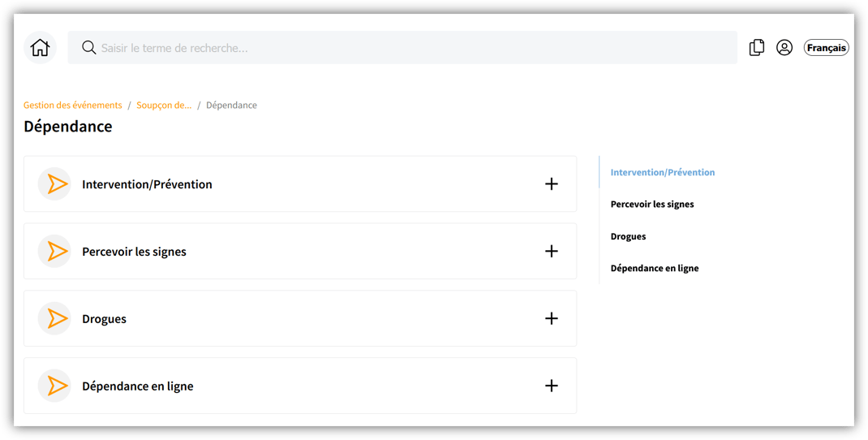The height and width of the screenshot is (440, 868).
Task: Open the user profile icon
Action: point(784,48)
